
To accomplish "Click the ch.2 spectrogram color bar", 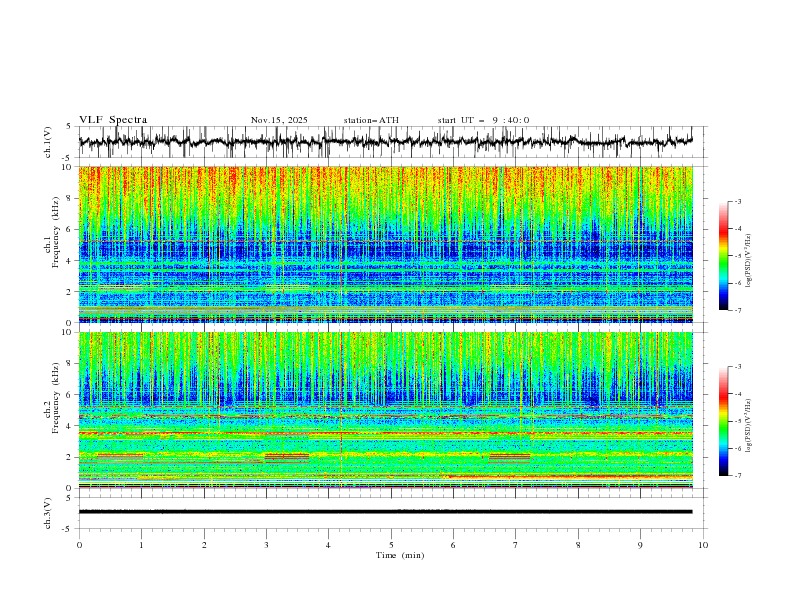I will [723, 421].
